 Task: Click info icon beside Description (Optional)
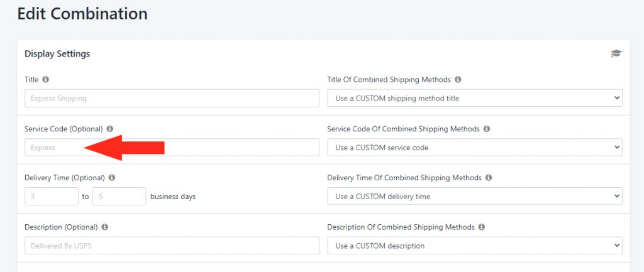click(105, 227)
